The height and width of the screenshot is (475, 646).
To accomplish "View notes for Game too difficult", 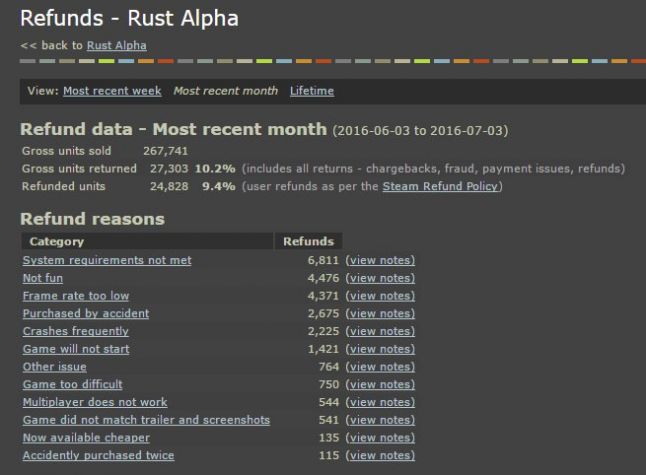I will tap(379, 384).
